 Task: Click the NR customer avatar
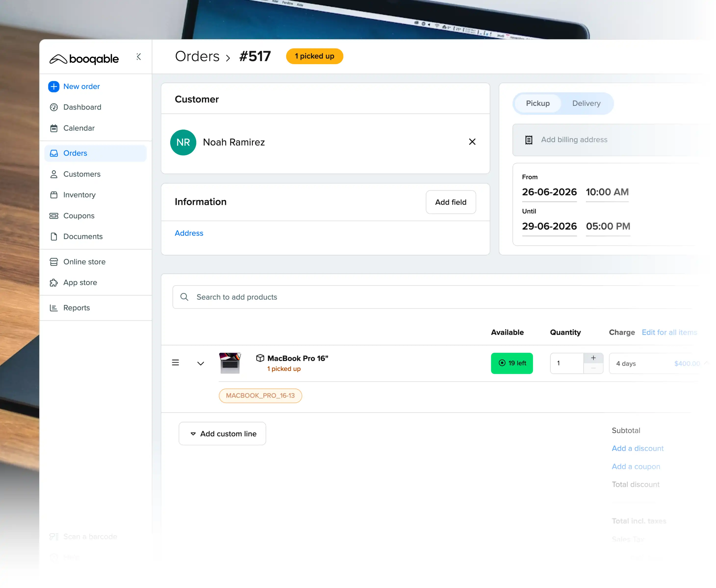[x=183, y=142]
